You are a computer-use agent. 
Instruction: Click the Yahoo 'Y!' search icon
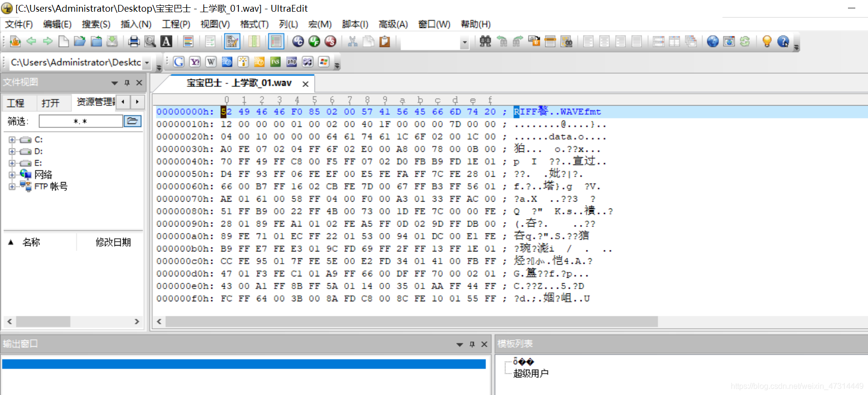195,62
